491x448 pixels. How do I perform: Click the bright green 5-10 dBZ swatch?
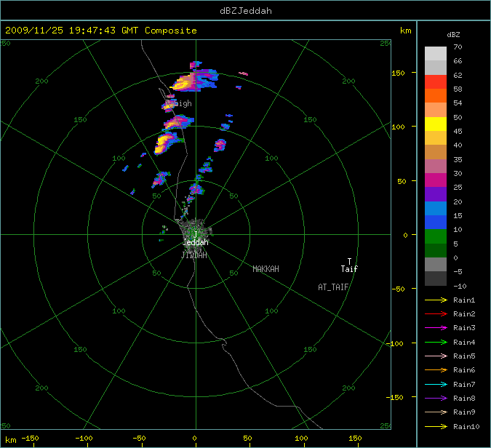click(x=436, y=236)
